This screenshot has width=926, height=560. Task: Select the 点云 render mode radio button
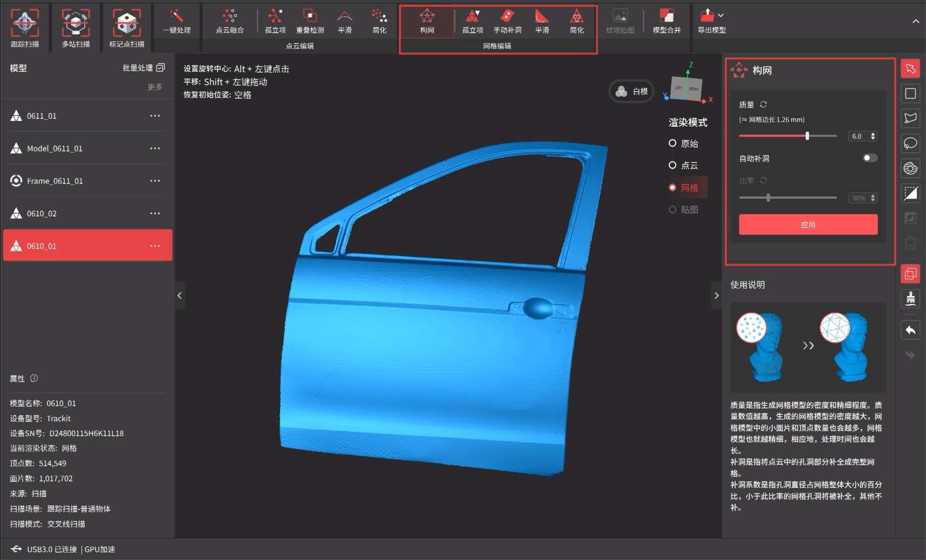(x=672, y=165)
